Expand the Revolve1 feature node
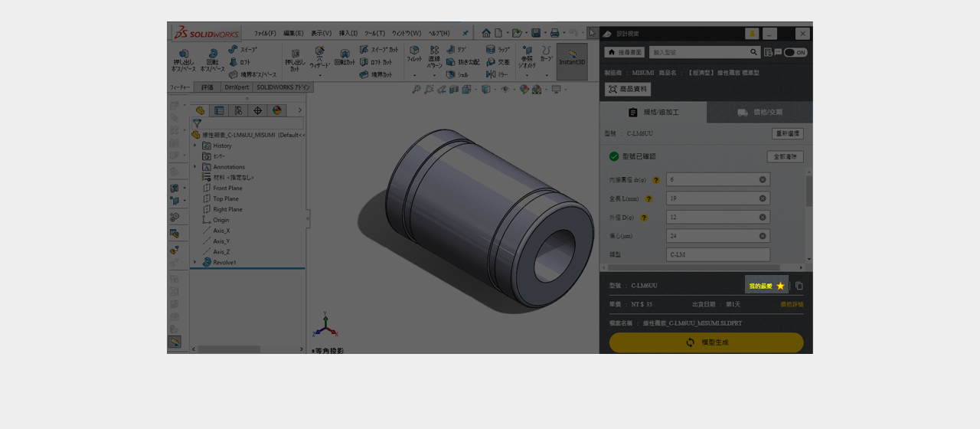 pos(195,262)
